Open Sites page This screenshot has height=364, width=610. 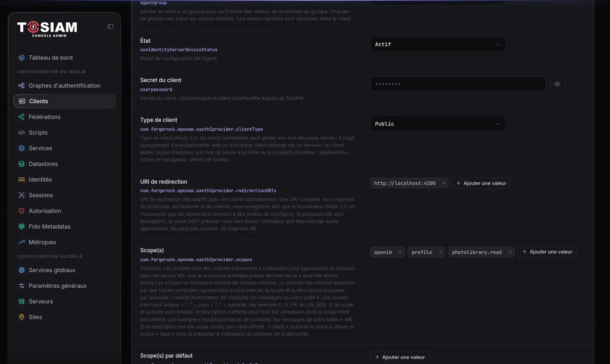[x=64, y=317]
